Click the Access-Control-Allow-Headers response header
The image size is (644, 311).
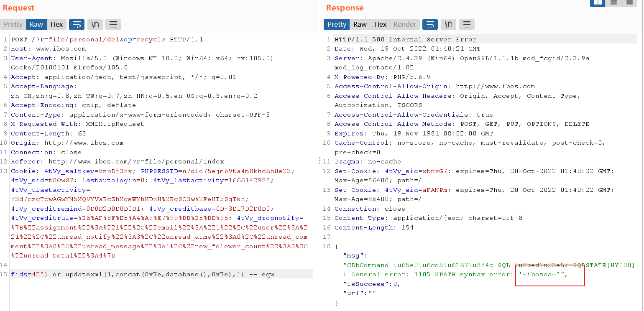point(457,101)
